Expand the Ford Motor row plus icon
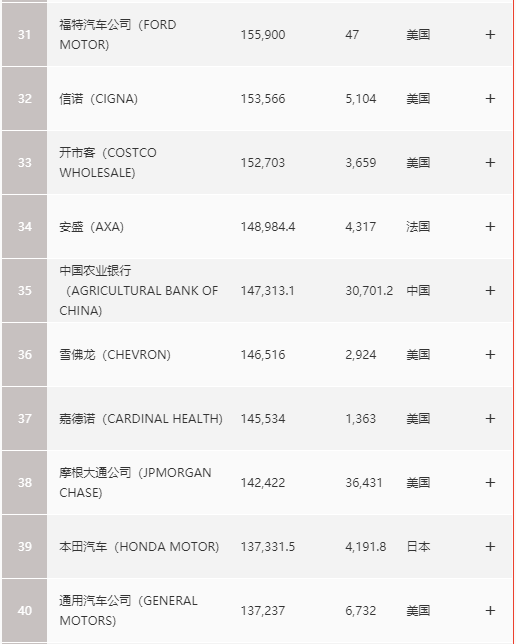Viewport: 516px width, 644px height. (490, 34)
